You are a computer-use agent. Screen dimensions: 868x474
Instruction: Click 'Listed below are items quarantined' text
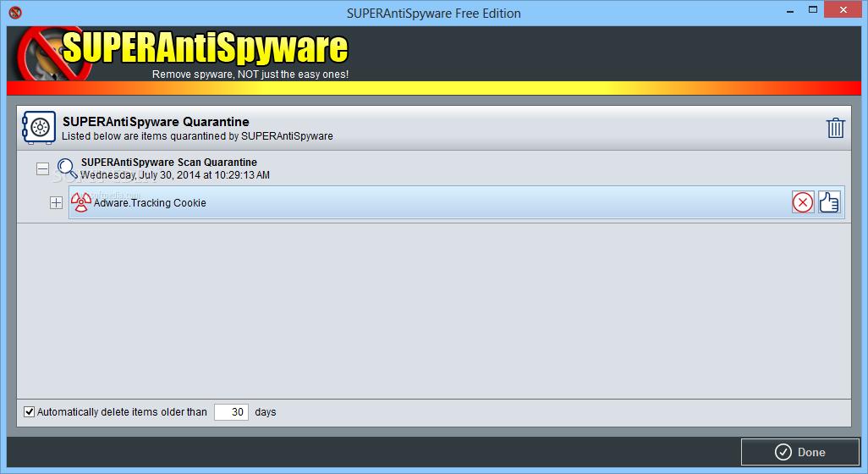197,136
